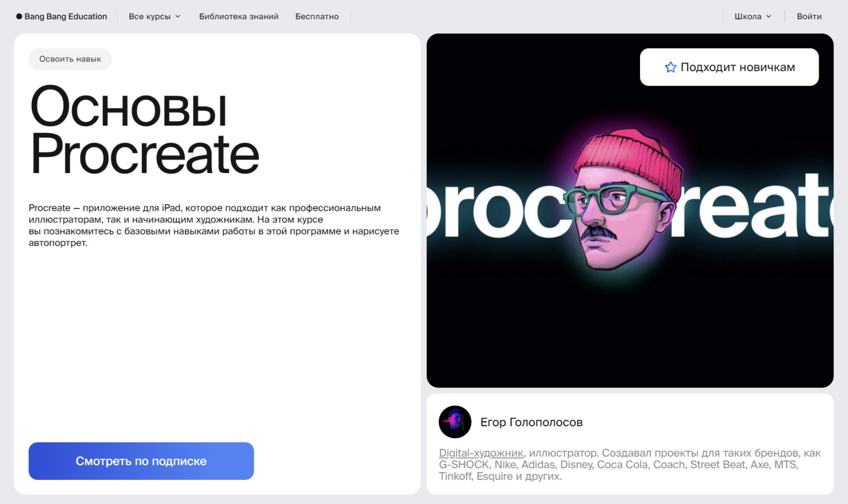Open the Бесплатно menu item

click(x=317, y=16)
